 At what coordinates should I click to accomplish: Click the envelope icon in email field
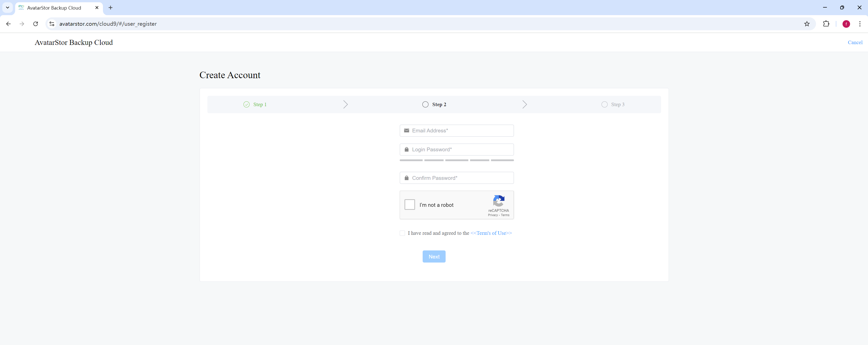(407, 131)
